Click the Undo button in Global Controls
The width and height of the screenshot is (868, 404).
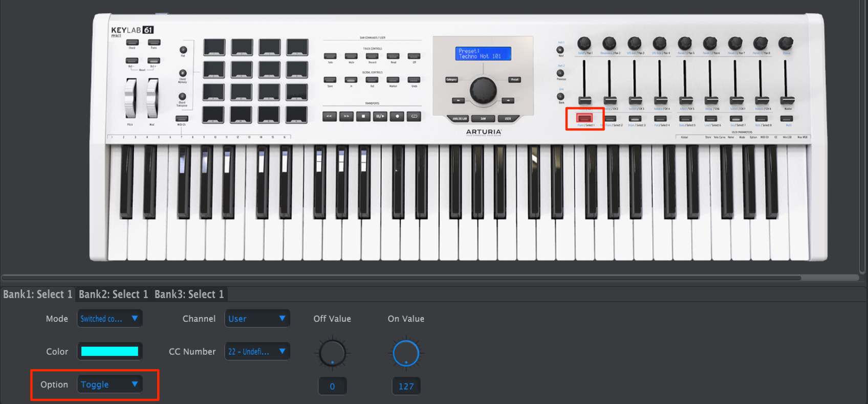414,80
